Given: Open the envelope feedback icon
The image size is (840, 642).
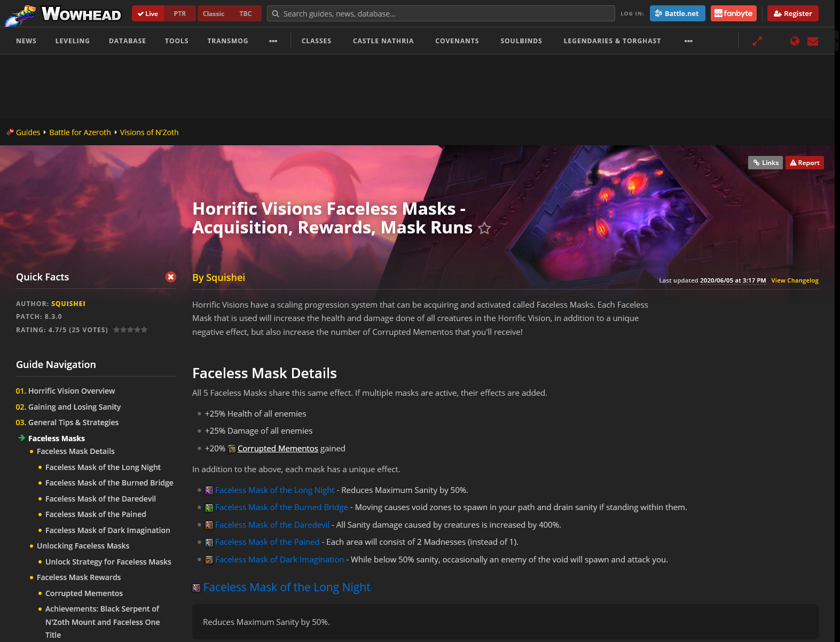Looking at the screenshot, I should (x=813, y=41).
